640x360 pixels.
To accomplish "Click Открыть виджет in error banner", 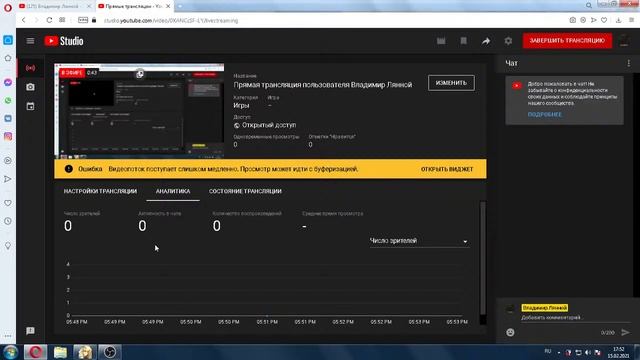I will click(x=447, y=169).
